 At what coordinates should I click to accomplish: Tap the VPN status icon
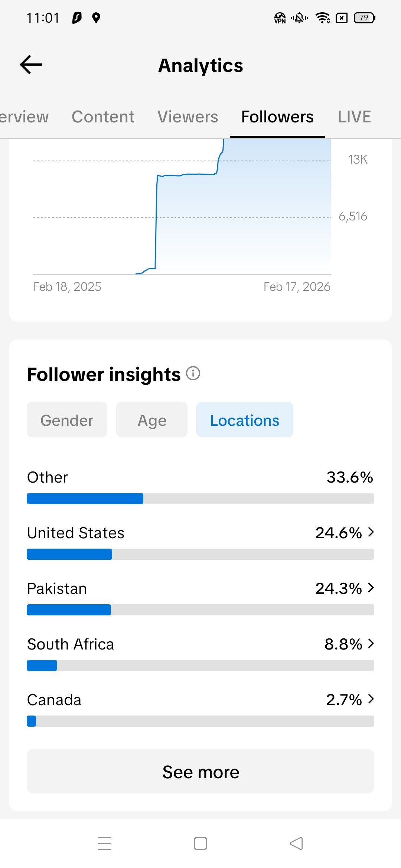point(280,18)
